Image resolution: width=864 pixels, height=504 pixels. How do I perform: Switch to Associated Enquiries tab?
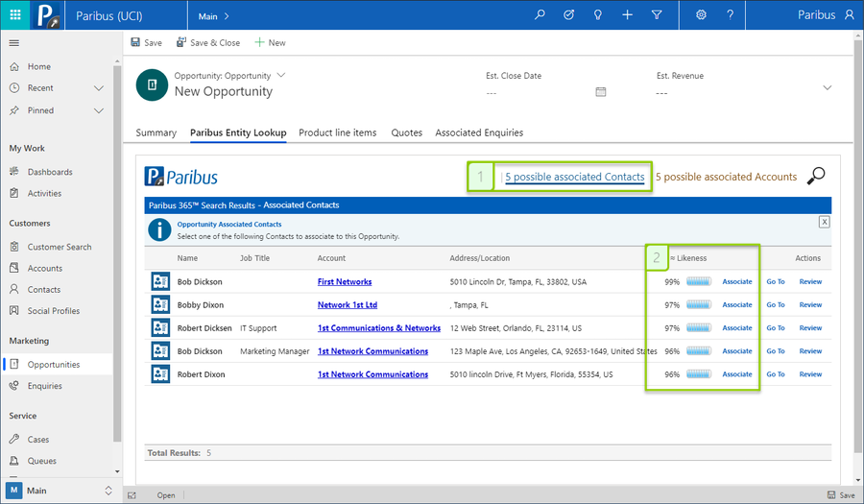[x=479, y=132]
